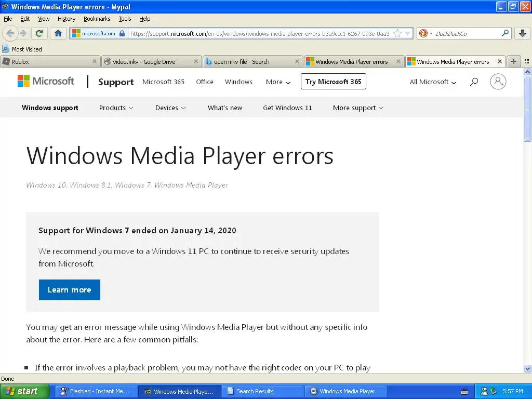532x399 pixels.
Task: Close the active Windows Media Player errors tab
Action: [x=499, y=61]
